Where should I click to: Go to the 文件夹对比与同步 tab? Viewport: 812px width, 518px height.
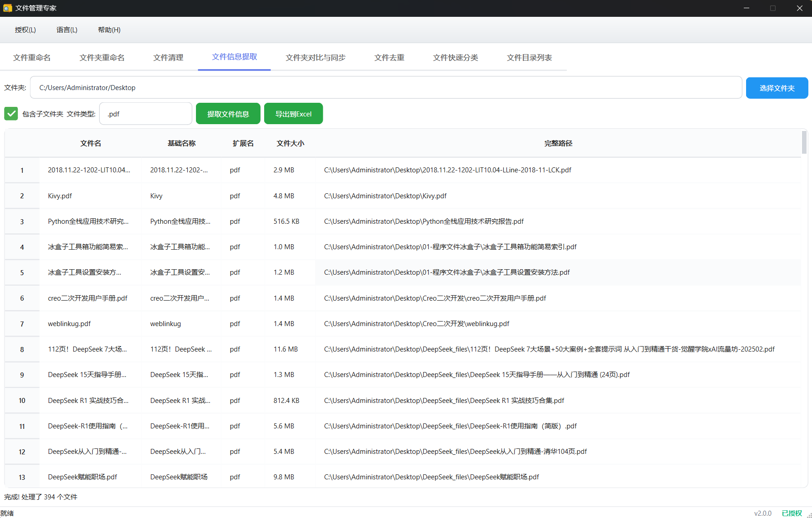click(x=316, y=58)
